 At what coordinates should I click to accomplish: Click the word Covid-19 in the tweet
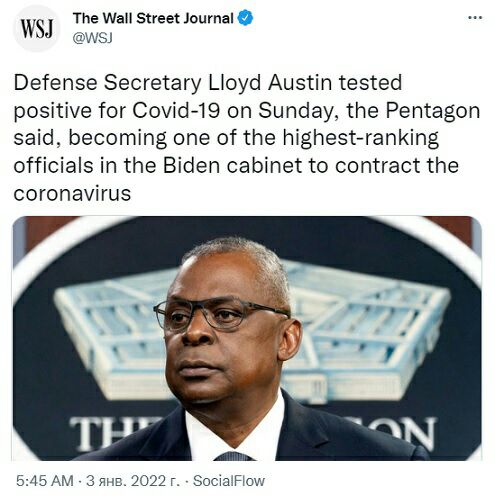[176, 110]
